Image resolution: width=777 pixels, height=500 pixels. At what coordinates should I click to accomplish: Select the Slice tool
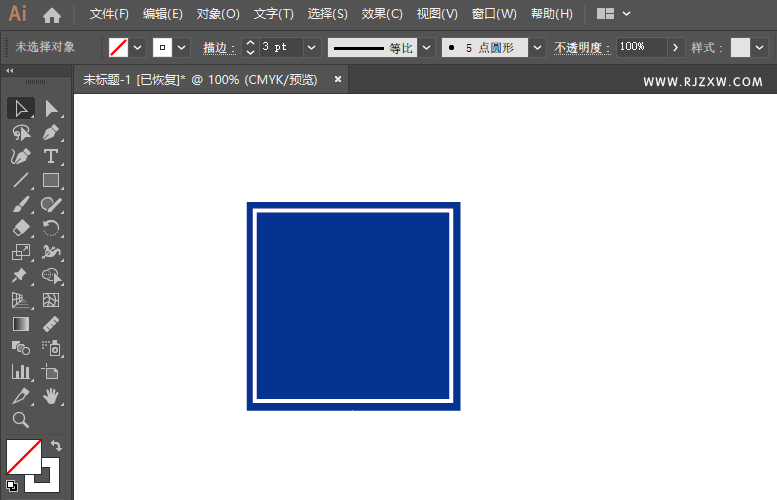[21, 396]
